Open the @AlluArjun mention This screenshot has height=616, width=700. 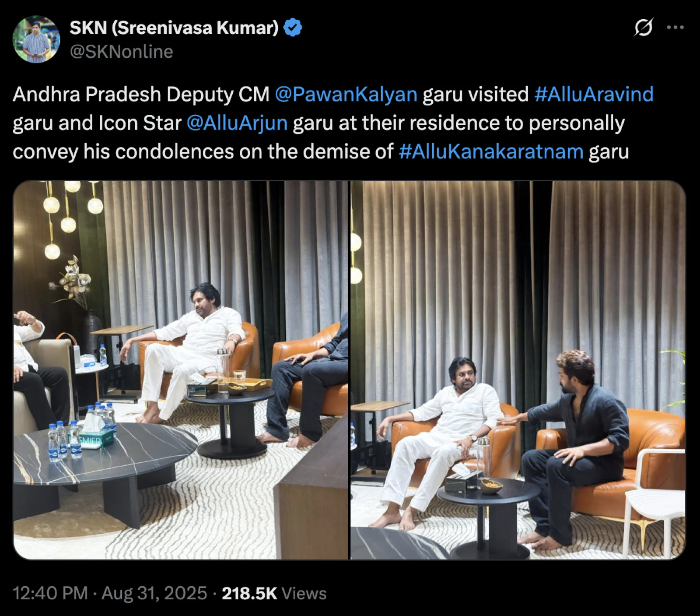coord(237,123)
